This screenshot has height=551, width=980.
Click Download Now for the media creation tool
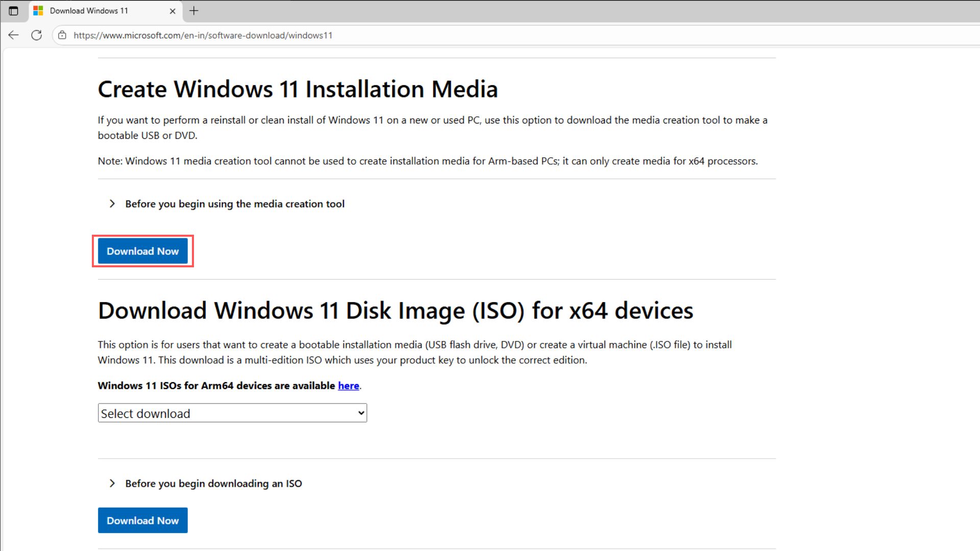142,251
